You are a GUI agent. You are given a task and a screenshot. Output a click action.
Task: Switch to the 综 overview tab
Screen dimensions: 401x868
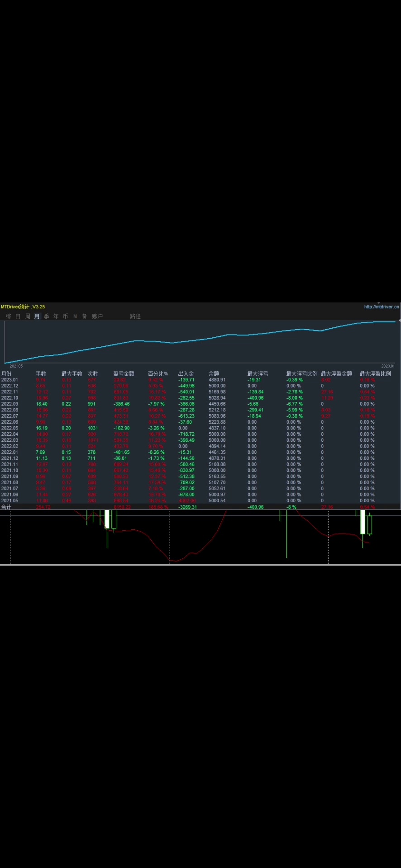click(x=8, y=316)
